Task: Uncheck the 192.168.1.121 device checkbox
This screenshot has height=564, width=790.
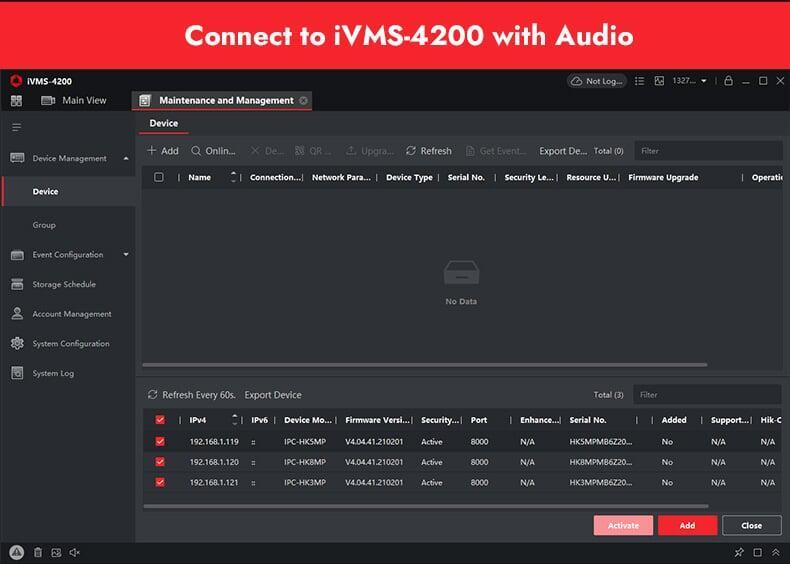Action: (x=160, y=482)
